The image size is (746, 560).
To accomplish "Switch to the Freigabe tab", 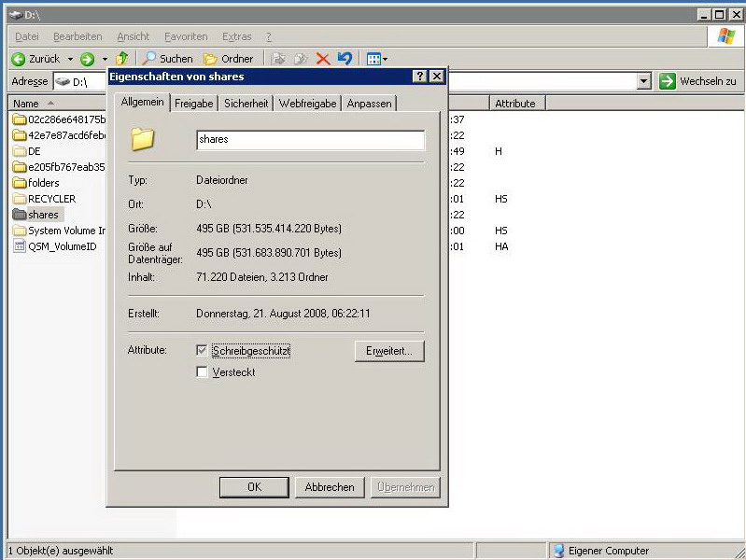I will pos(194,104).
